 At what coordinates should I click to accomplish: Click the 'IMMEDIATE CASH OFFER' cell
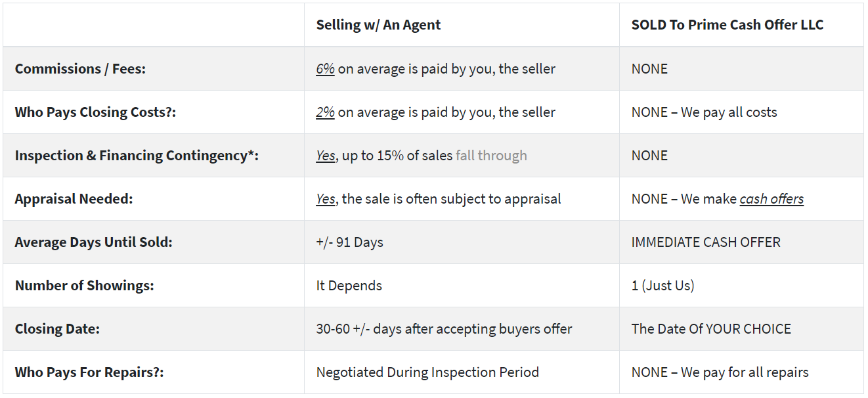coord(706,242)
